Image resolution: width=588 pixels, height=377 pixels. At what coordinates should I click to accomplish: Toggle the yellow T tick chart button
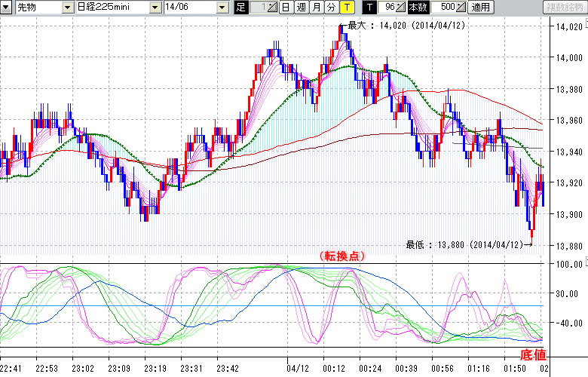347,8
